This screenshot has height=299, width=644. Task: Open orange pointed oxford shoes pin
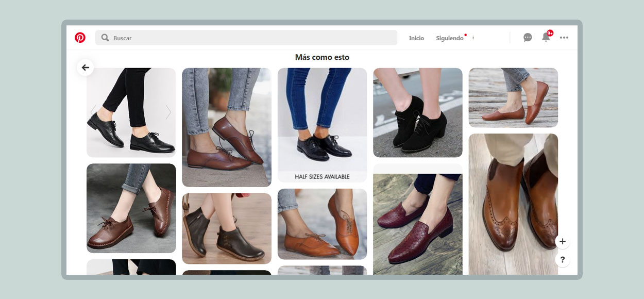pos(323,224)
